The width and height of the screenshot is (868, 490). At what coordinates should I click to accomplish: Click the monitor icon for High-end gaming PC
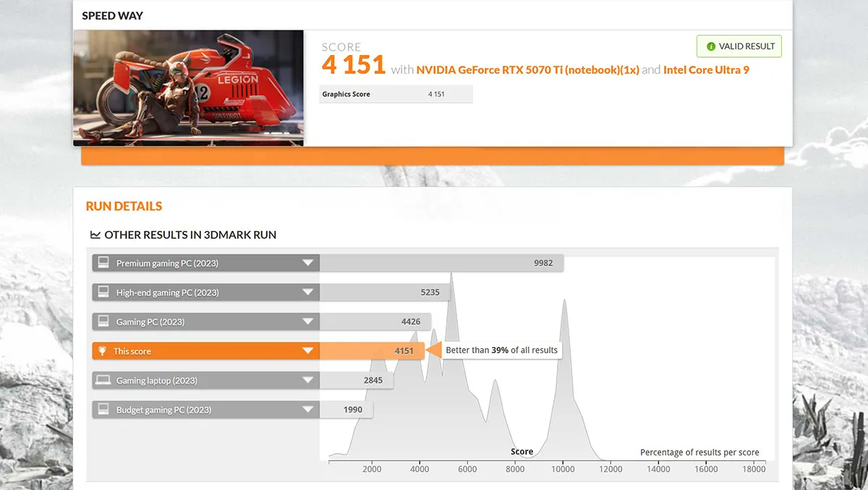coord(103,292)
